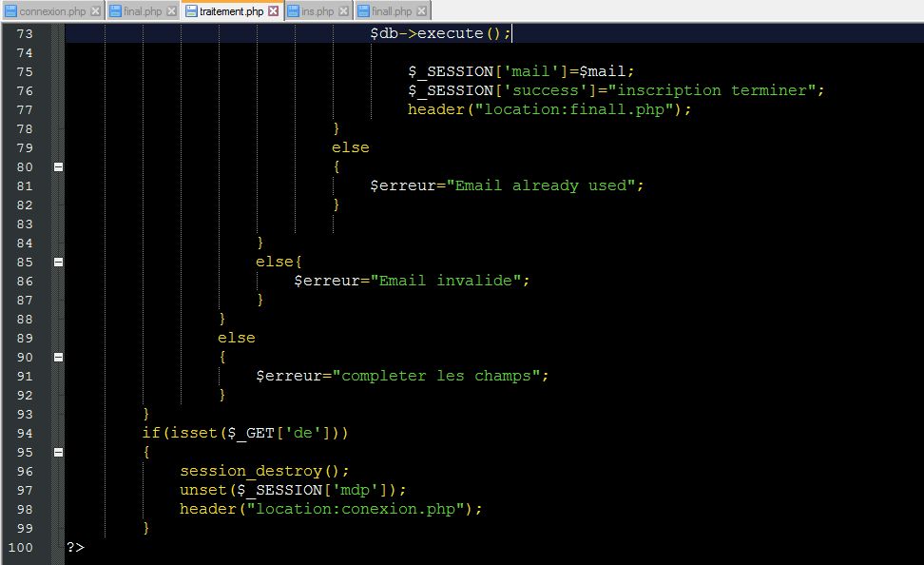
Task: Collapse the code block at line 90
Action: [x=58, y=357]
